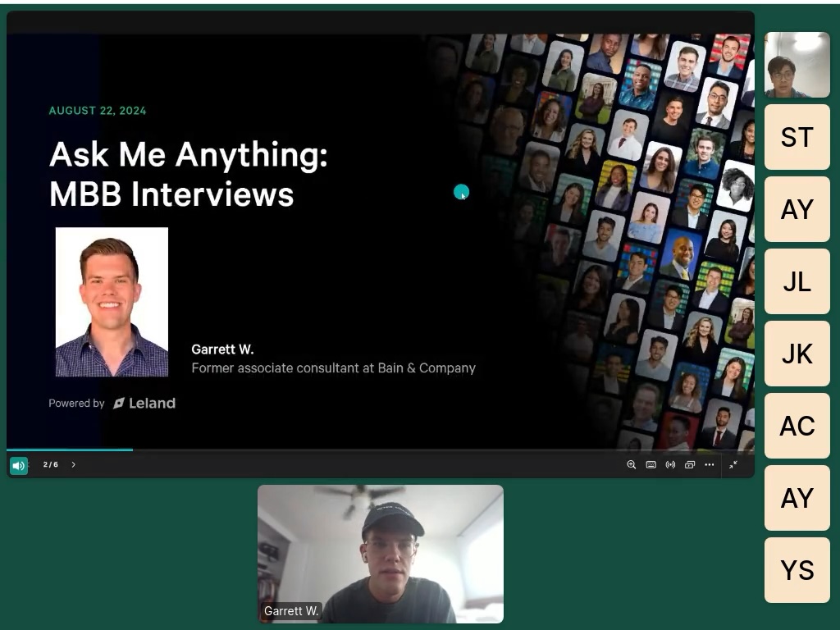Select the YS participant tile
Viewport: 840px width, 630px height.
click(x=797, y=570)
